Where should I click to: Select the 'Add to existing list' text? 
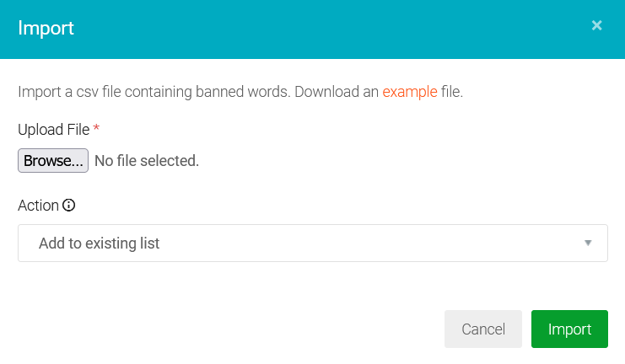(x=100, y=244)
